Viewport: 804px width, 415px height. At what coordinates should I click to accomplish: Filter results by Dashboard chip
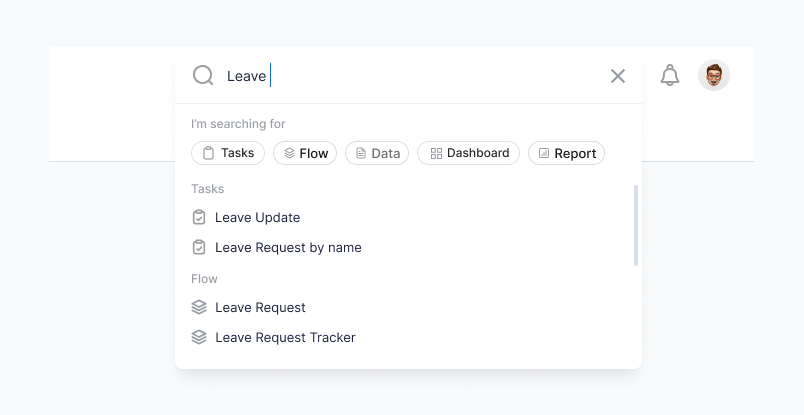(468, 153)
